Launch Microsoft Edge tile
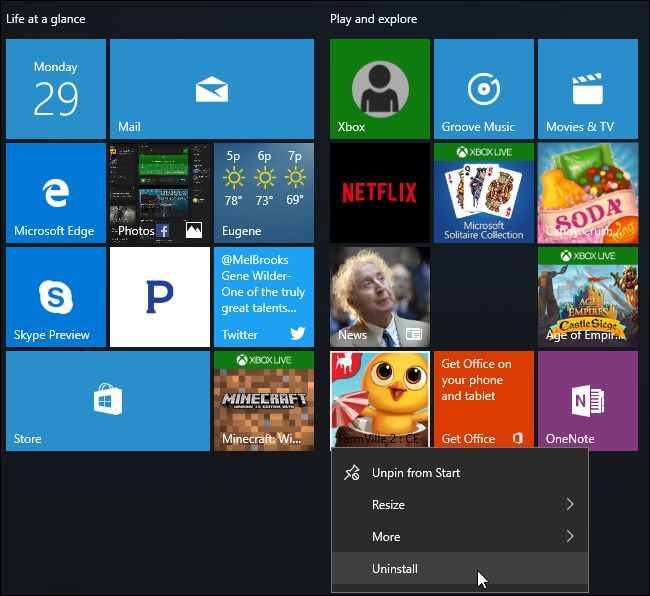 click(56, 193)
